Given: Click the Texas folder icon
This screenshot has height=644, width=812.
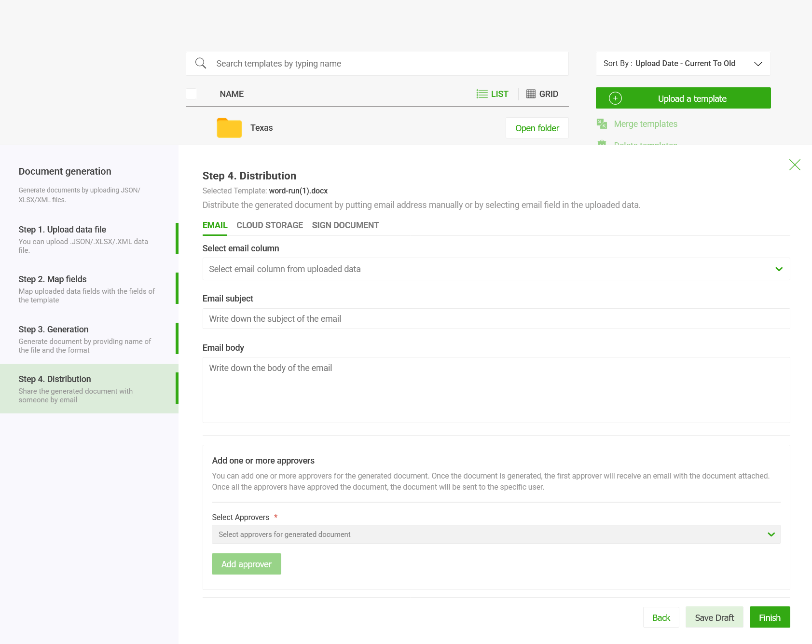Looking at the screenshot, I should click(229, 128).
